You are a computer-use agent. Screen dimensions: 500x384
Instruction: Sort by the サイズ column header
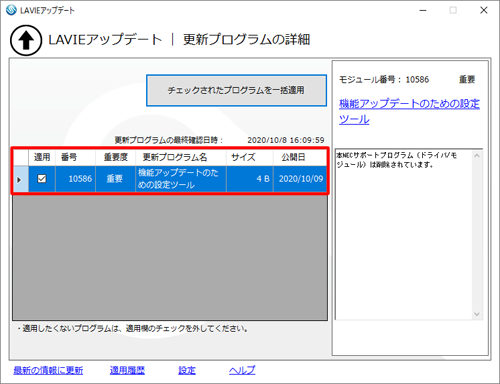click(x=250, y=157)
